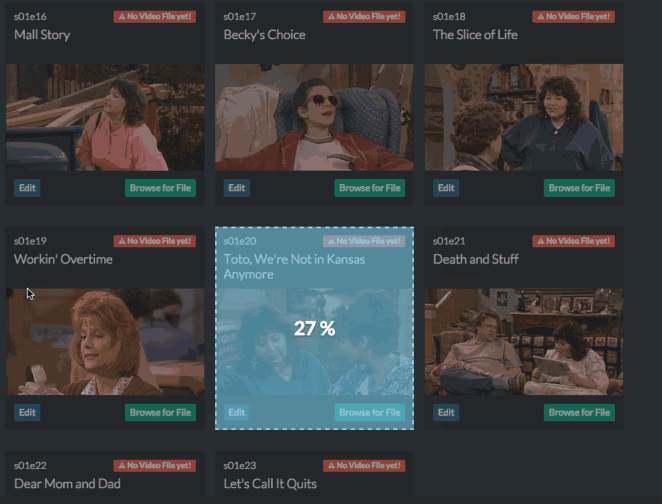Image resolution: width=662 pixels, height=504 pixels.
Task: Browse for File for Becky's Choice
Action: coord(370,188)
